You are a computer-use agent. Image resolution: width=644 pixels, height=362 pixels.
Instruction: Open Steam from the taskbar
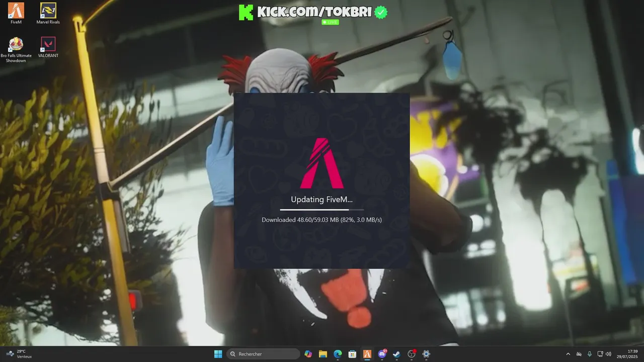(397, 354)
